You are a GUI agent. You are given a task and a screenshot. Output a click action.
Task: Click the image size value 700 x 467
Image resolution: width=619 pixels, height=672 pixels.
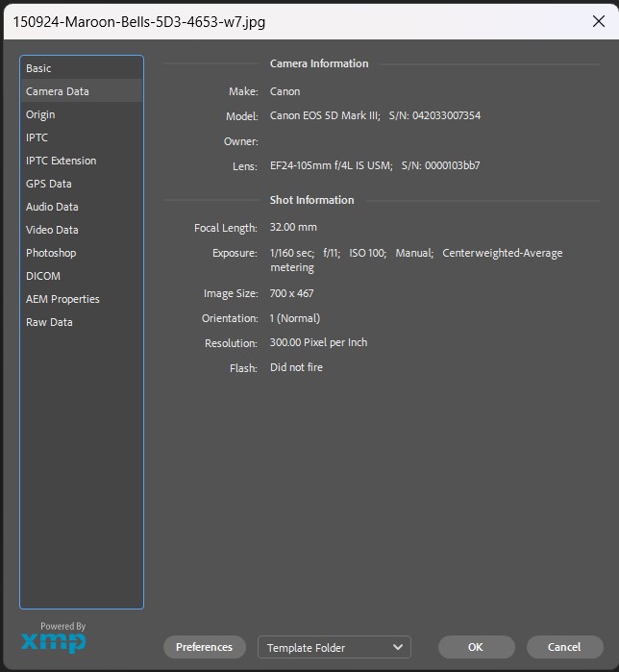(x=292, y=293)
